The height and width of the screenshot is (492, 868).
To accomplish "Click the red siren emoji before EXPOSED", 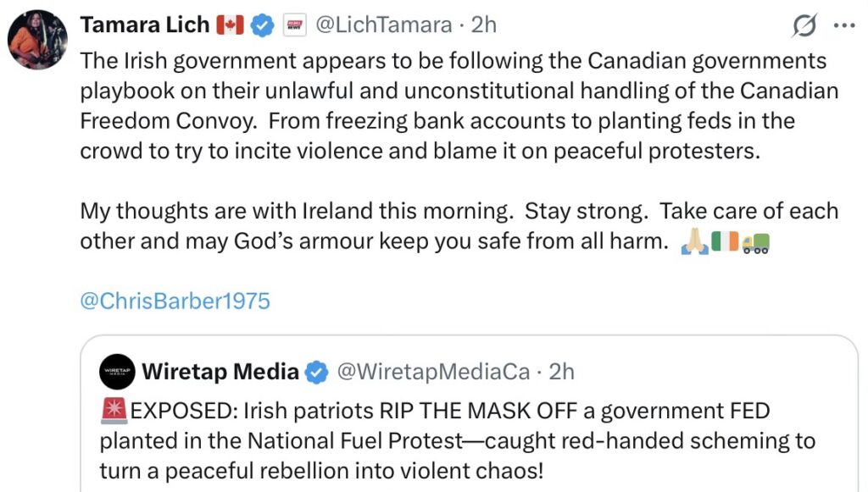I will pyautogui.click(x=114, y=412).
